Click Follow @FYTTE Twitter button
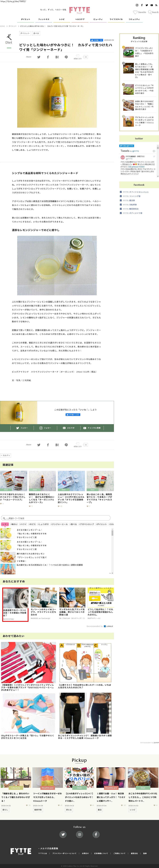This screenshot has width=159, height=868. click(x=127, y=146)
